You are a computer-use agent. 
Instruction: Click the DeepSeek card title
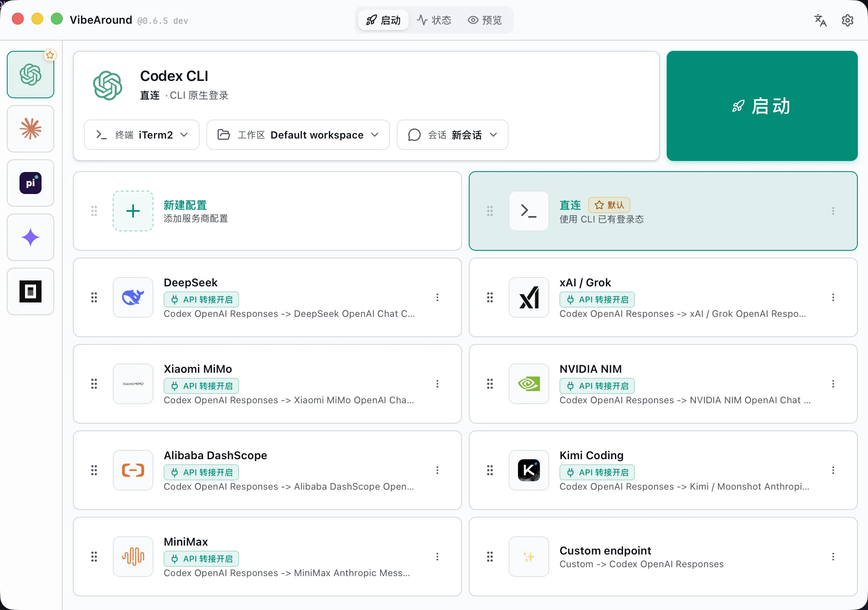pos(191,283)
